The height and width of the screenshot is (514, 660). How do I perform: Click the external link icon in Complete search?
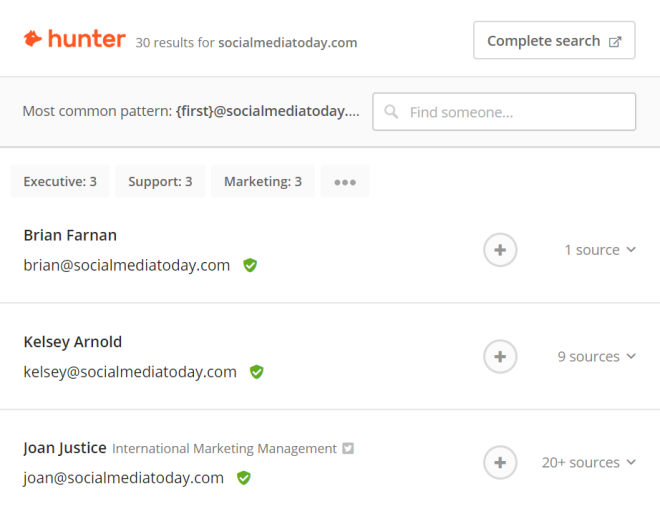[x=615, y=42]
